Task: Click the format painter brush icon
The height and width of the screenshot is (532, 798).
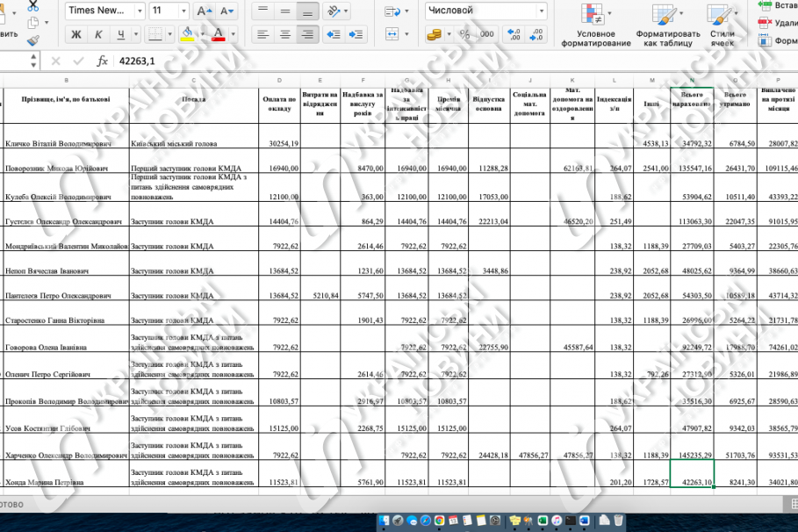Action: (33, 40)
